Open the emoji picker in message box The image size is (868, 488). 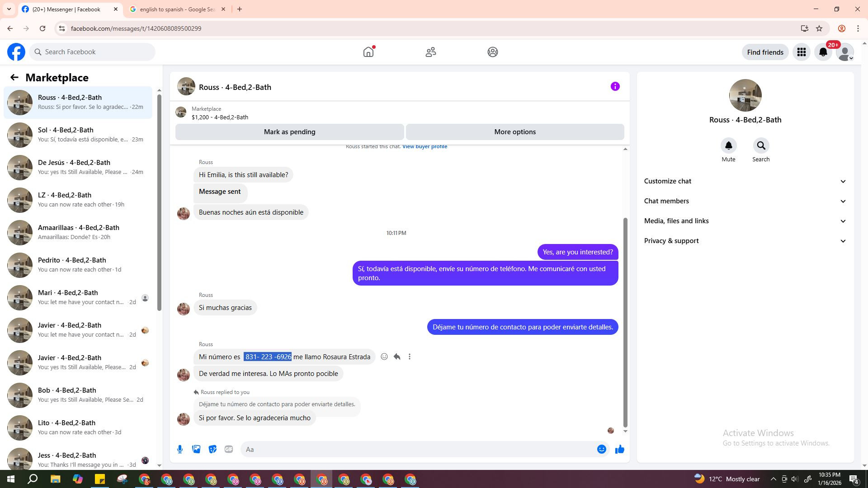[x=601, y=449]
